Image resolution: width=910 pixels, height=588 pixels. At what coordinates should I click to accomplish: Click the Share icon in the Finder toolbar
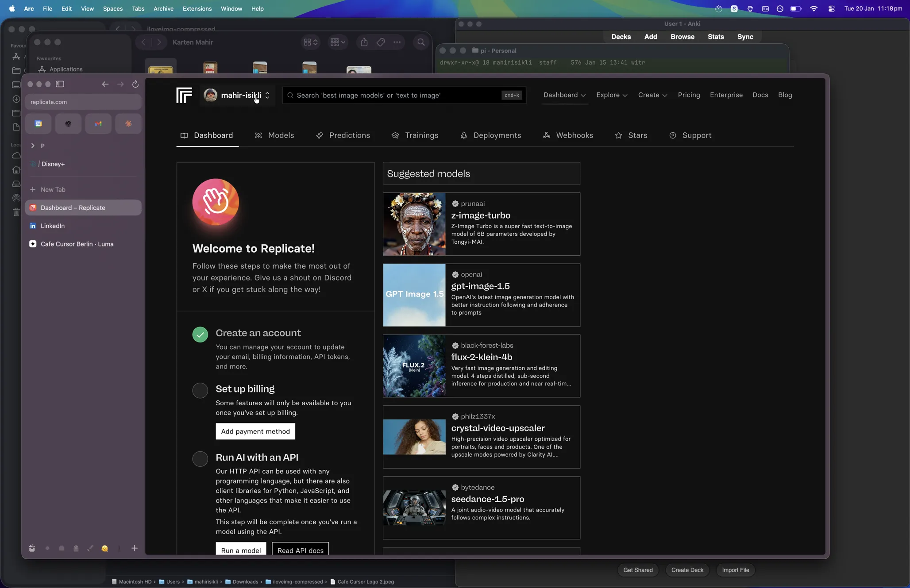coord(364,42)
